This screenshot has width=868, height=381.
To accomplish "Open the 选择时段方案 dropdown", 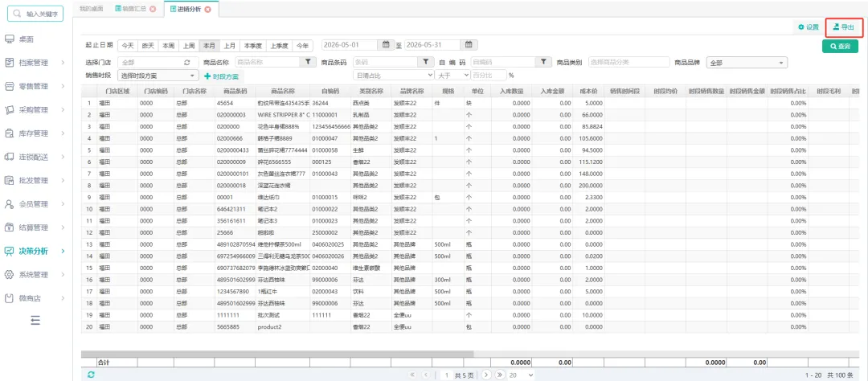I will (158, 75).
